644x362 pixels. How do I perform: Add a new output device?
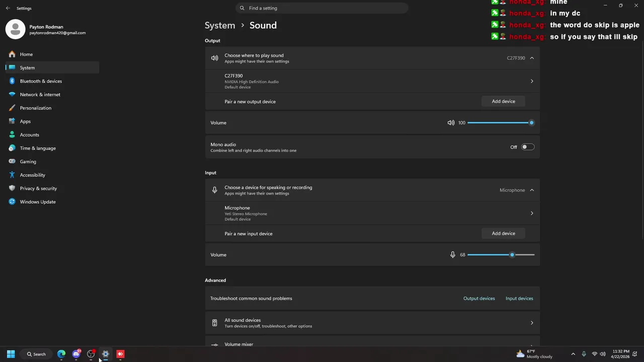click(x=503, y=102)
